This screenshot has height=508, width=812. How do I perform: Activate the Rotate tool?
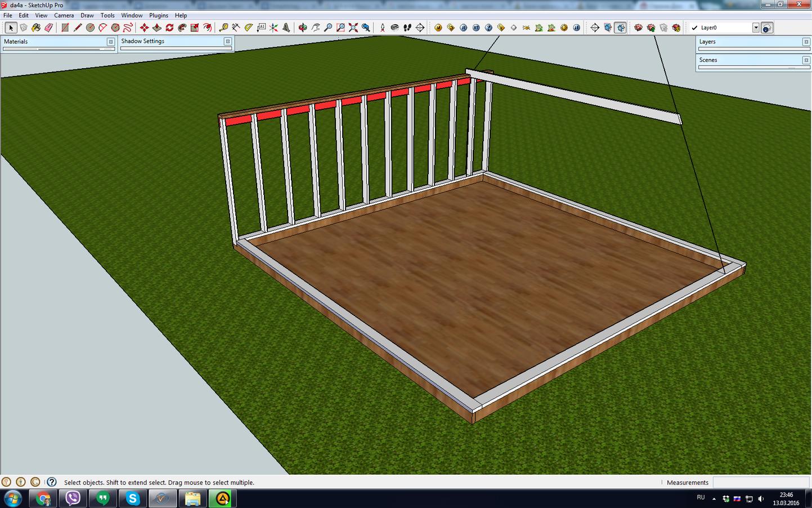click(169, 28)
